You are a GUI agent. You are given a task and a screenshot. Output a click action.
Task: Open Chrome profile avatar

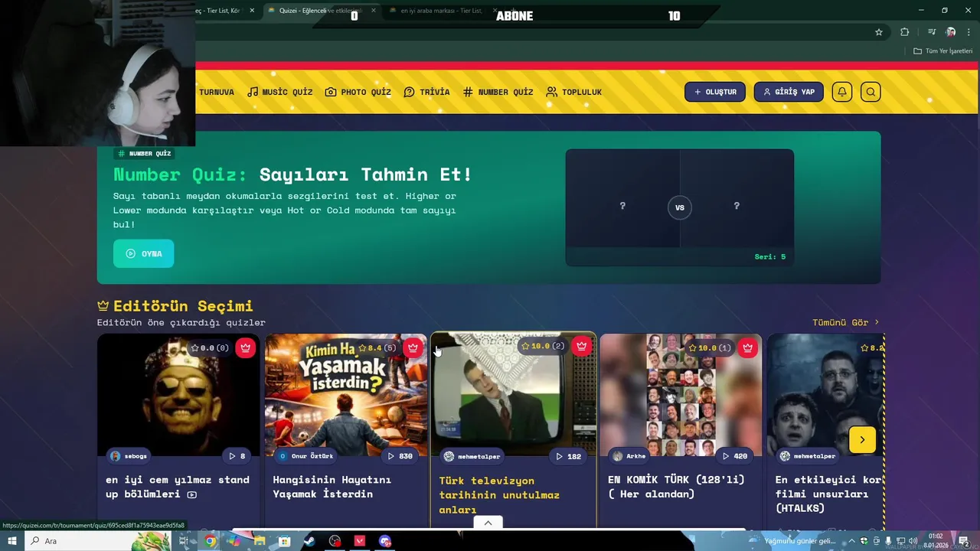(951, 32)
